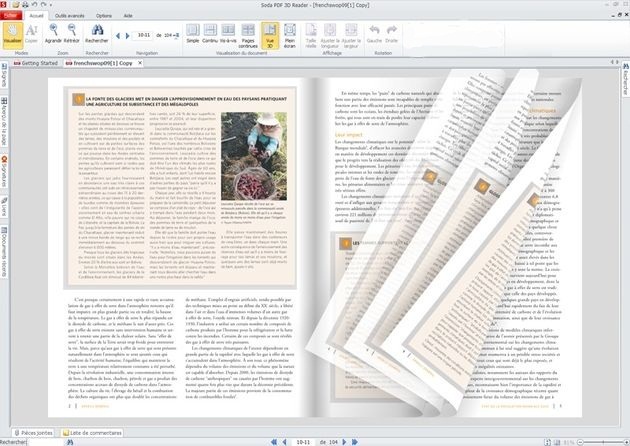
Task: Enter Plein écran mode
Action: click(290, 36)
